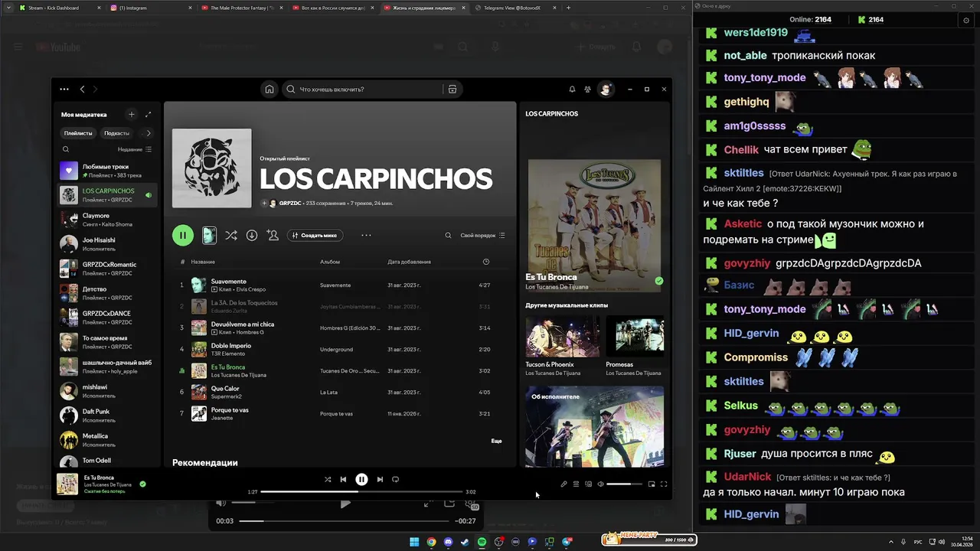Image resolution: width=980 pixels, height=551 pixels.
Task: Open Spotify from the Windows taskbar
Action: (x=482, y=542)
